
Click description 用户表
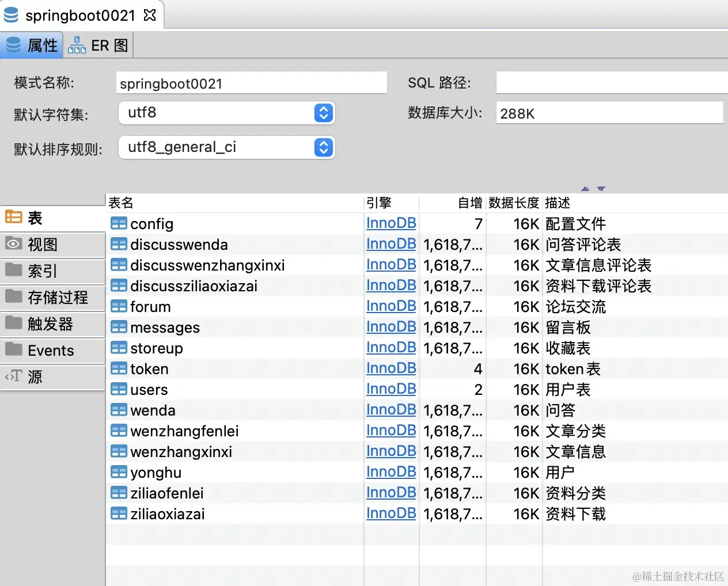(x=568, y=390)
